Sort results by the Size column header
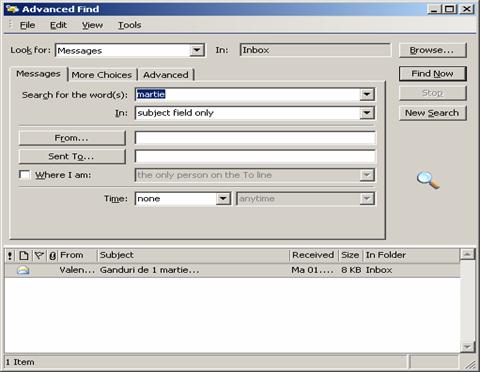This screenshot has height=372, width=480. click(x=350, y=256)
